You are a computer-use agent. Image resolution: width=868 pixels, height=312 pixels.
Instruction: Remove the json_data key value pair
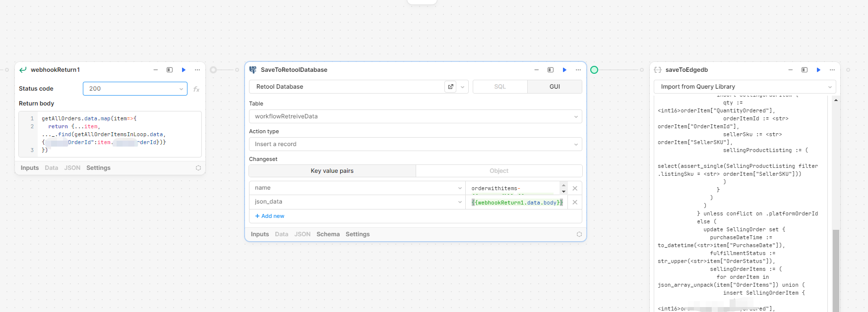pyautogui.click(x=575, y=202)
